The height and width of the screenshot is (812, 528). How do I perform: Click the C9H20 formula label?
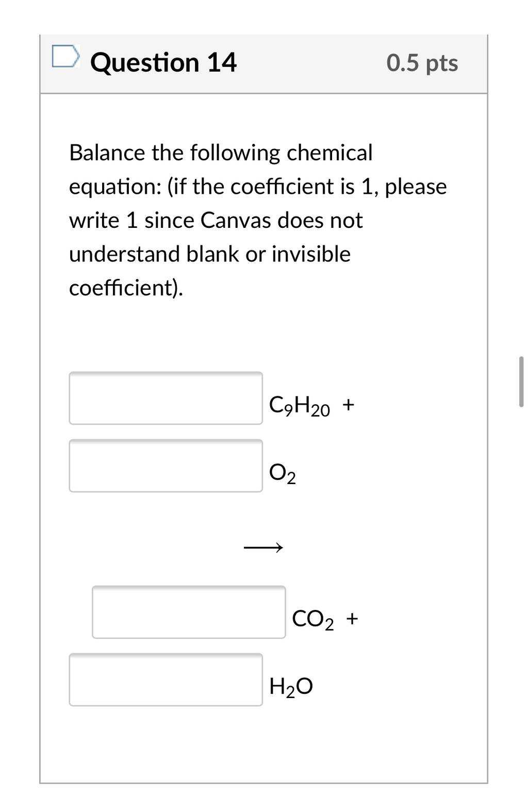[x=300, y=406]
